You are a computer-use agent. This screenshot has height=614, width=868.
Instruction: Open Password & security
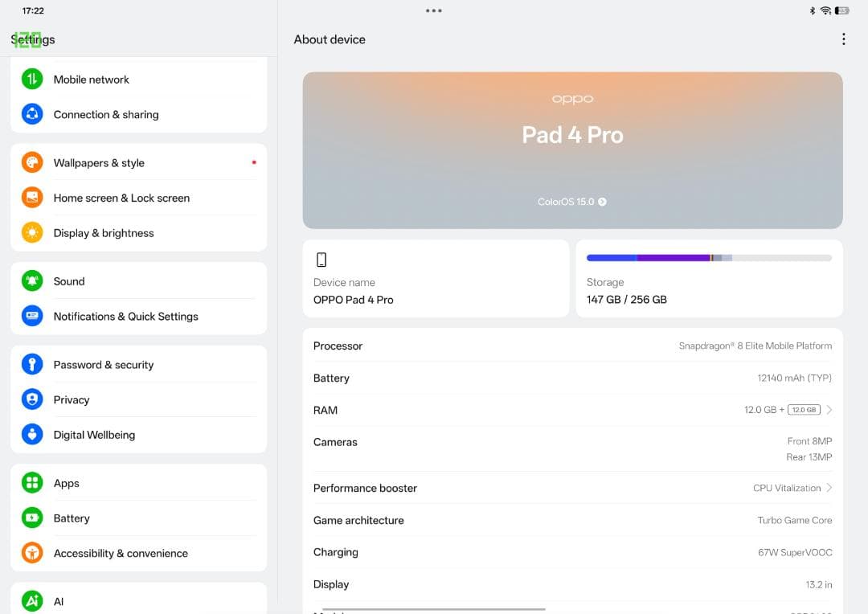pos(103,364)
